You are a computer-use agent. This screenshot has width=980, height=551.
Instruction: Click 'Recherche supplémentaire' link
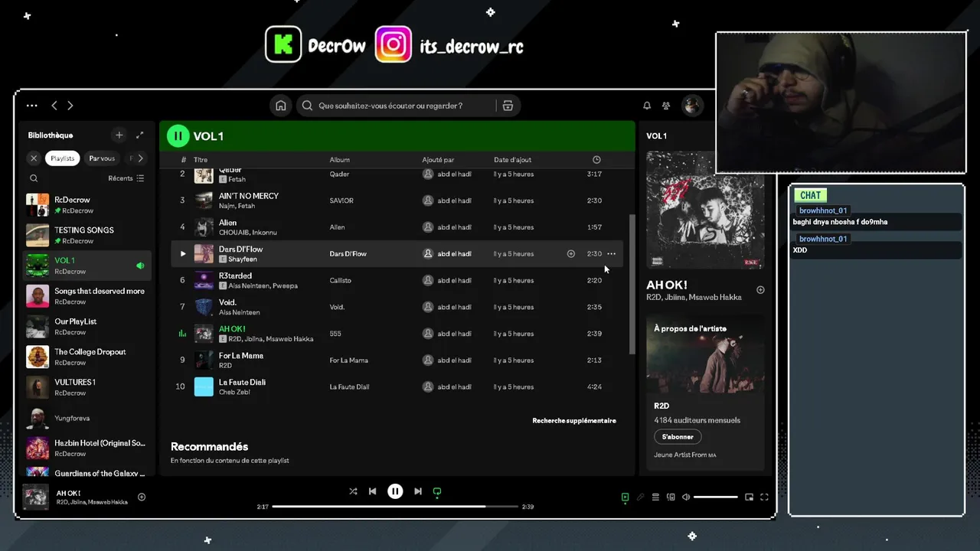[574, 420]
